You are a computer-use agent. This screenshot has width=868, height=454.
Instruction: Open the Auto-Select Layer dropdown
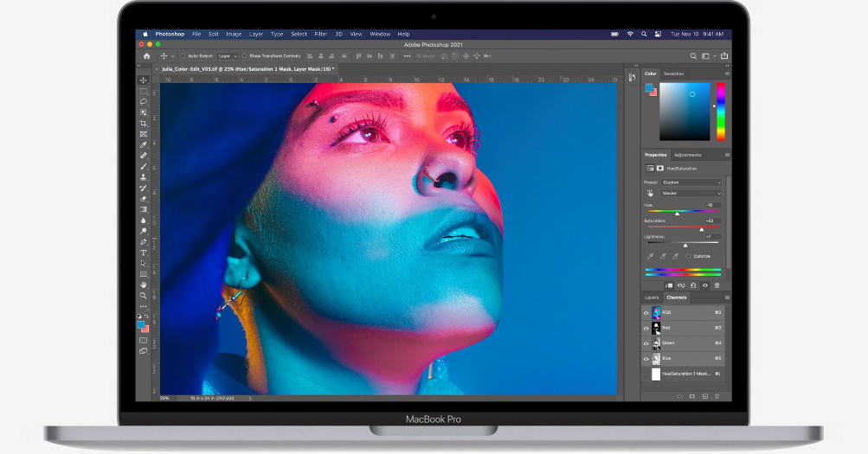click(x=228, y=56)
